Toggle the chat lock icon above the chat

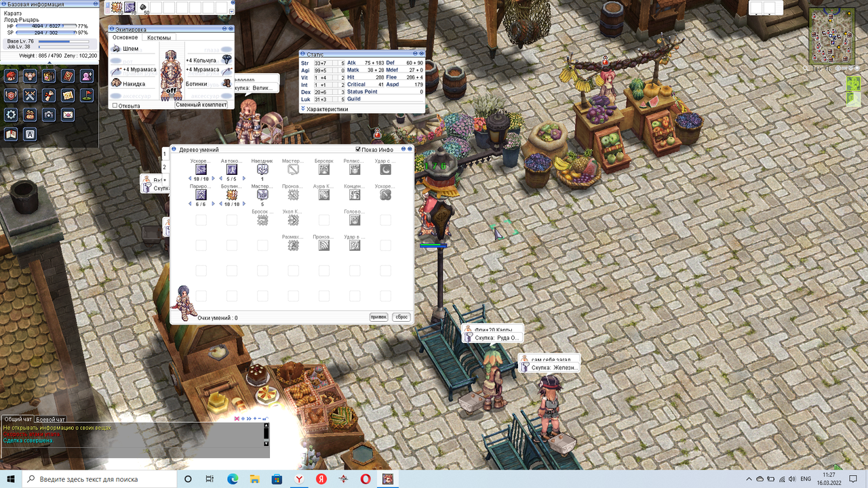coord(265,419)
